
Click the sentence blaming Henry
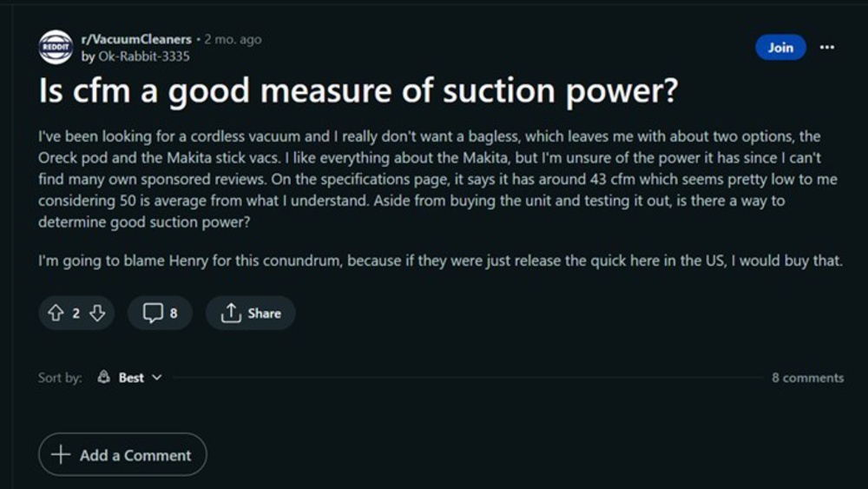(x=440, y=261)
